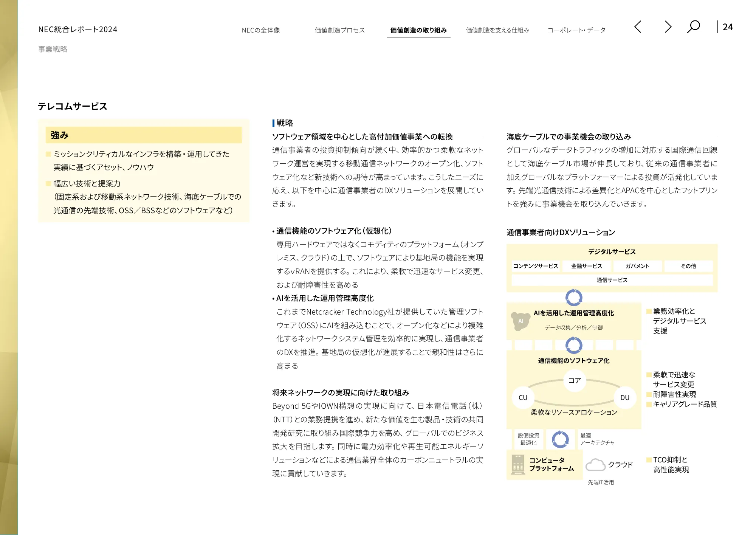The image size is (756, 535).
Task: Click the AI brain icon in diagram
Action: tap(521, 321)
